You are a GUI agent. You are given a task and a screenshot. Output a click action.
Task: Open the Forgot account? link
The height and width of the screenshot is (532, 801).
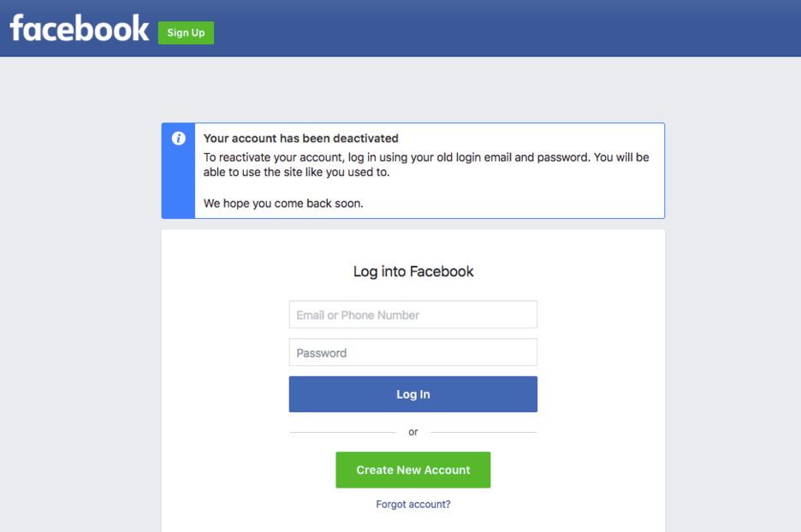coord(412,505)
